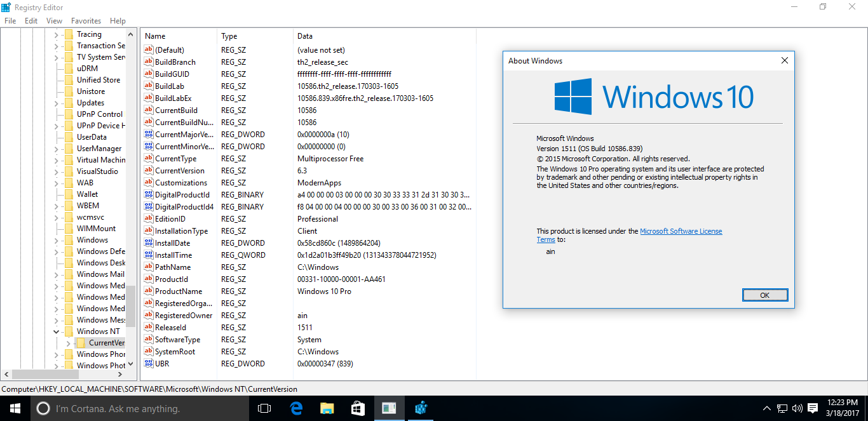Screen dimensions: 868x421
Task: Click OK in About Windows dialog
Action: pos(765,295)
